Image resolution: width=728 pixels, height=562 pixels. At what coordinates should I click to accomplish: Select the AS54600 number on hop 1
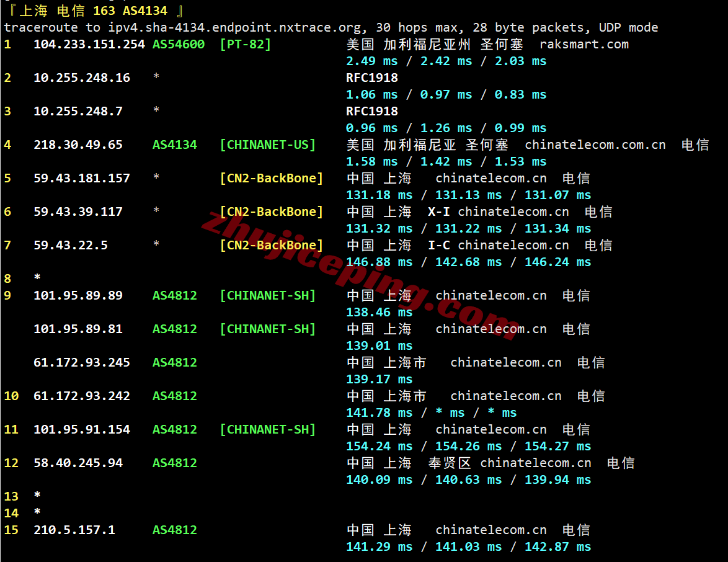178,44
